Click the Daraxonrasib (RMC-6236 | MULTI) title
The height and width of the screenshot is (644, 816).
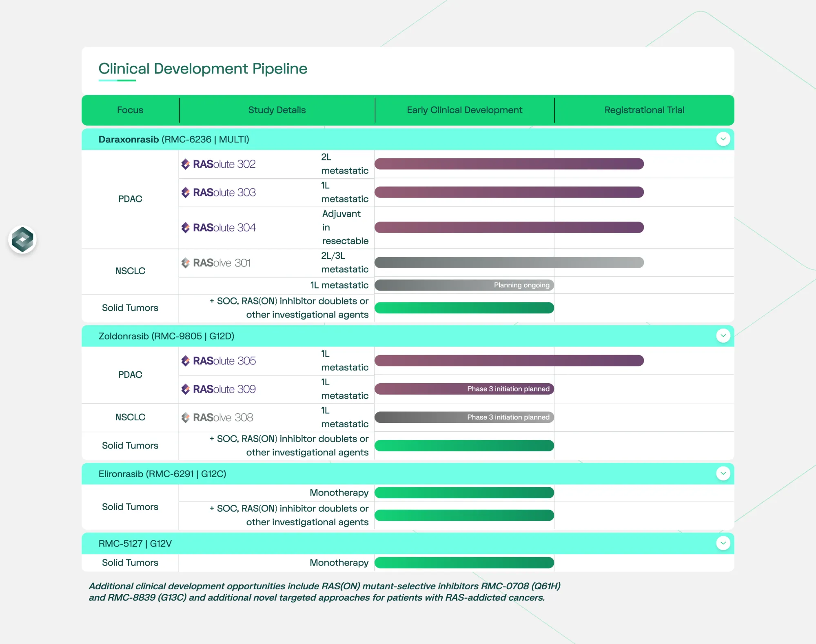(174, 140)
